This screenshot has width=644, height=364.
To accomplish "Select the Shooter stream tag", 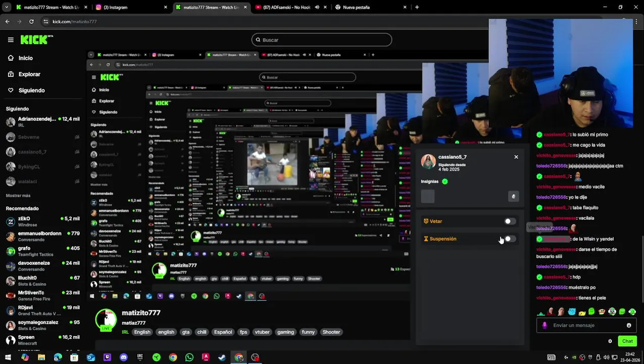I will pos(331,332).
